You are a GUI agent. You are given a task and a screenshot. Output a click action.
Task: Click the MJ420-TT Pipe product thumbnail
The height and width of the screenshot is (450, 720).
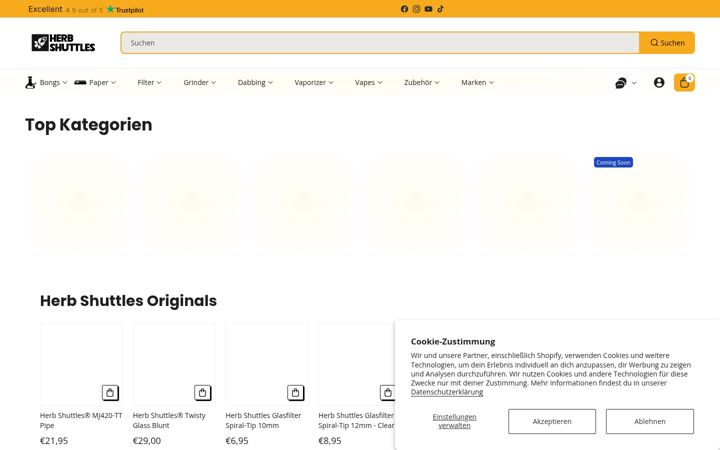81,364
